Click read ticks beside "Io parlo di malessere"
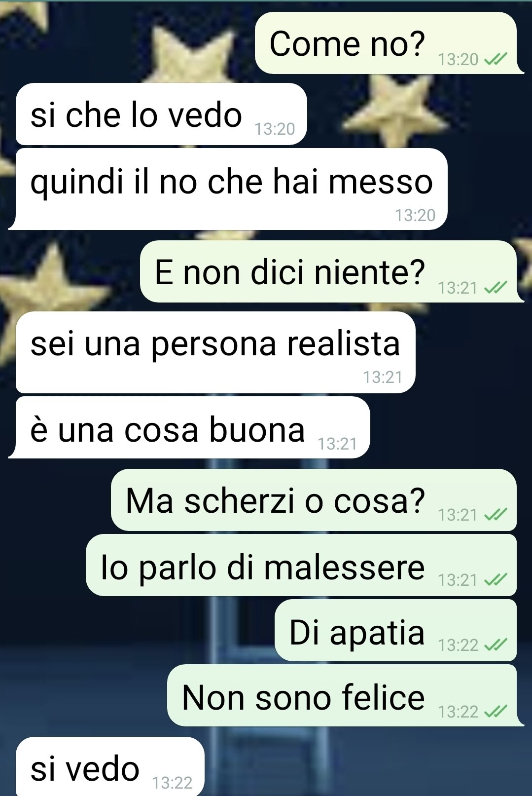532x796 pixels. [x=496, y=580]
